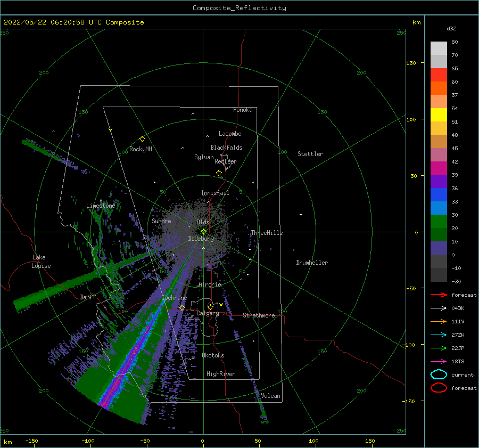Viewport: 479px width, 448px height.
Task: Click the 04DK legend text
Action: [x=458, y=308]
